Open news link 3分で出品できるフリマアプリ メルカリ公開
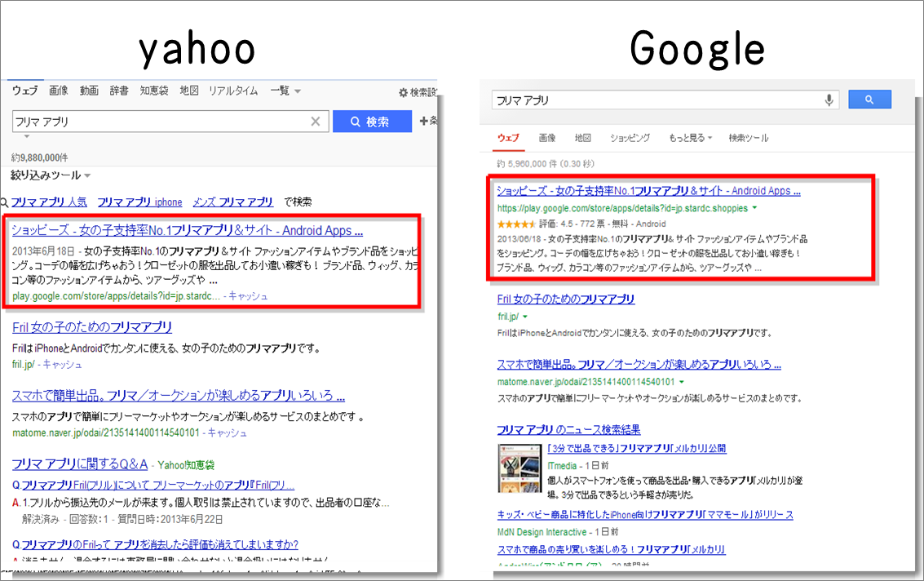924x581 pixels. point(636,448)
